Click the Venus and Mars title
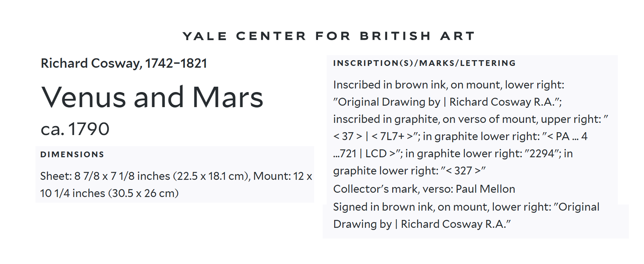The width and height of the screenshot is (644, 264). 152,97
